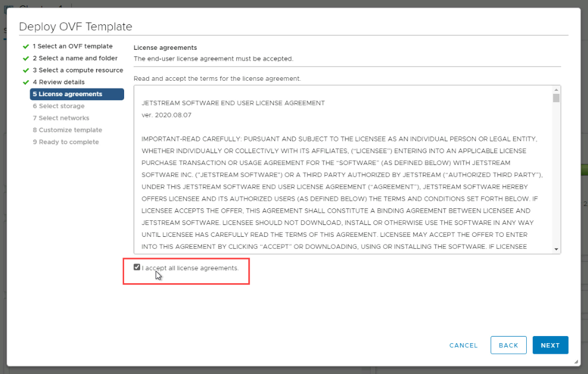Image resolution: width=588 pixels, height=374 pixels.
Task: Click step 9 Ready to complete
Action: point(65,142)
